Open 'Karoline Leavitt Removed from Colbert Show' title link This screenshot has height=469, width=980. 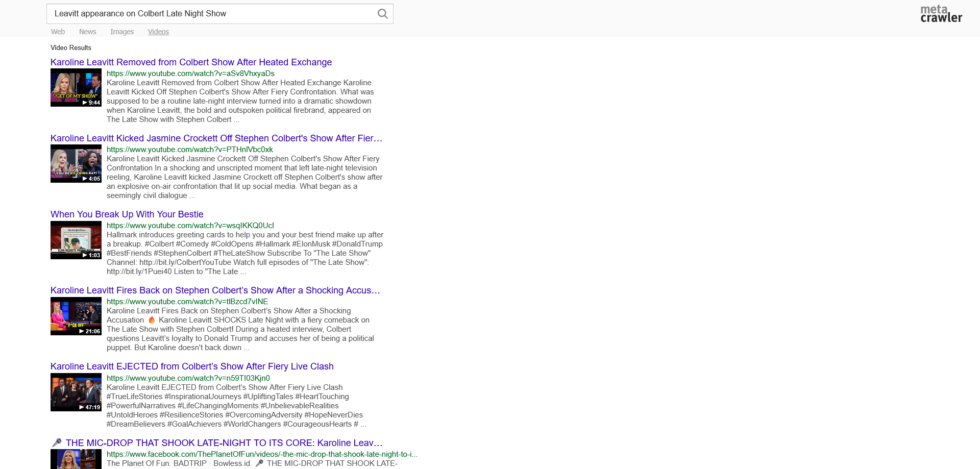click(x=191, y=62)
